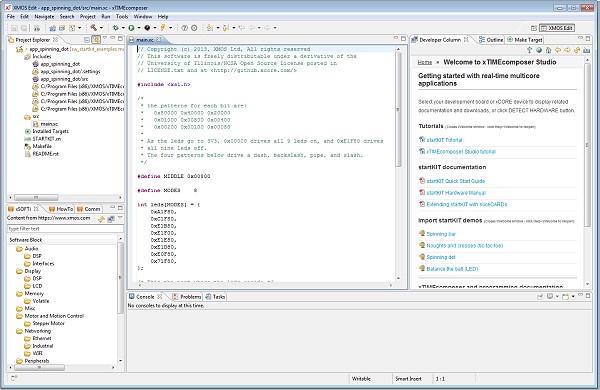
Task: Click the Display Selected Console icon
Action: click(x=550, y=297)
